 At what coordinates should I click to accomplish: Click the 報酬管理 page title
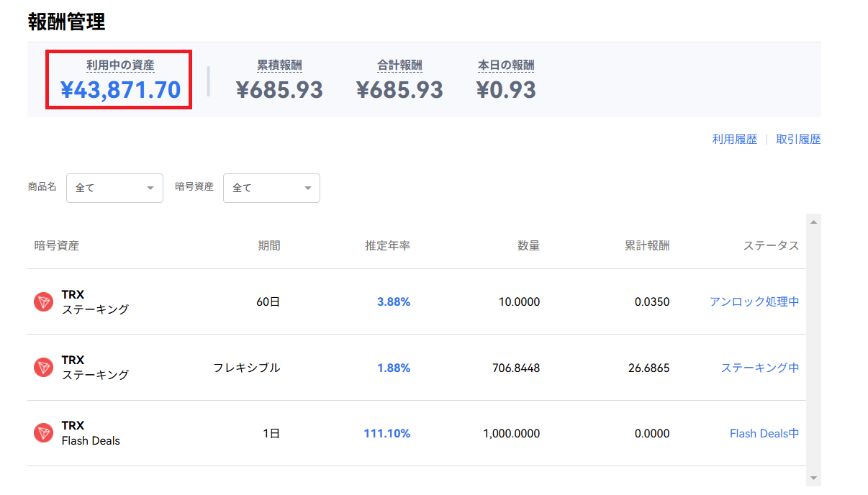(x=66, y=22)
